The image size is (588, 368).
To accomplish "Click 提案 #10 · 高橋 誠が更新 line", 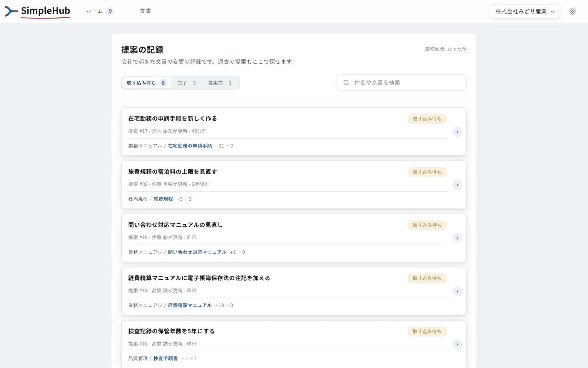I will tap(162, 344).
